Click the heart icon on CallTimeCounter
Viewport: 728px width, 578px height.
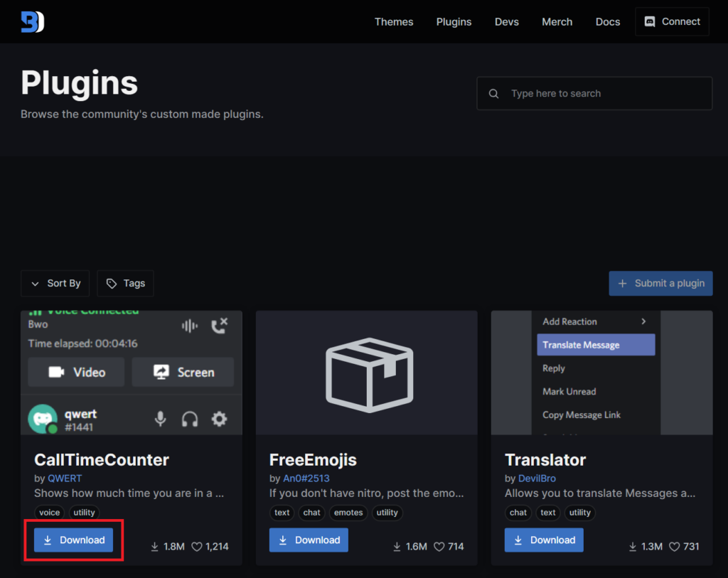pos(197,547)
